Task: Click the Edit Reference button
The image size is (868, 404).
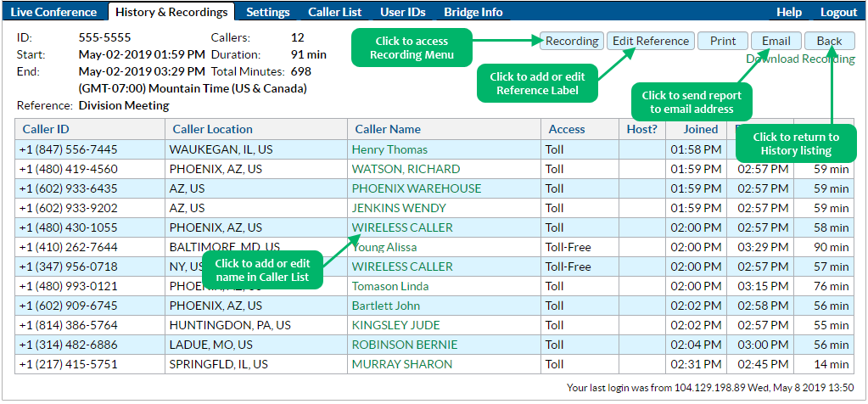Action: pyautogui.click(x=651, y=41)
